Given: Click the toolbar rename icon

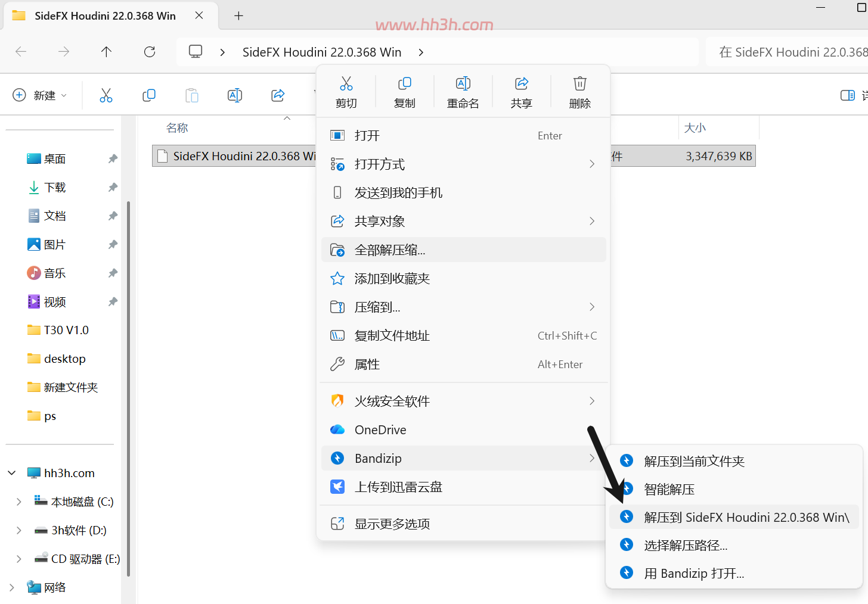Looking at the screenshot, I should click(x=235, y=95).
